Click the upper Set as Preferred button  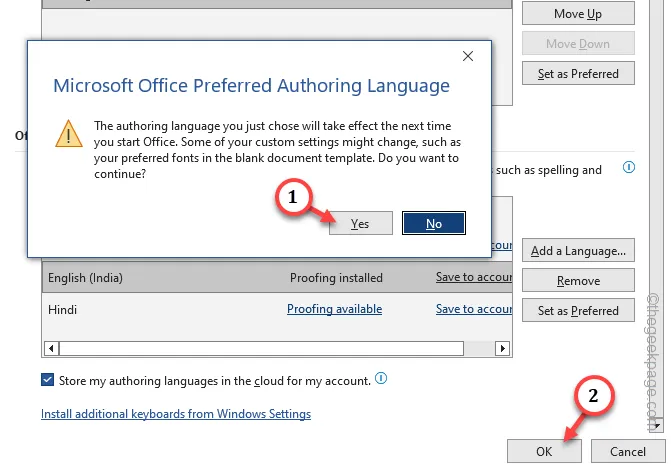pyautogui.click(x=578, y=74)
